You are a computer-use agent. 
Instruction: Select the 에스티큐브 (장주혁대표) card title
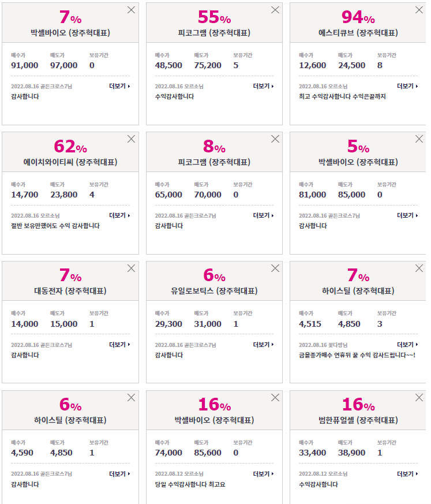(358, 33)
